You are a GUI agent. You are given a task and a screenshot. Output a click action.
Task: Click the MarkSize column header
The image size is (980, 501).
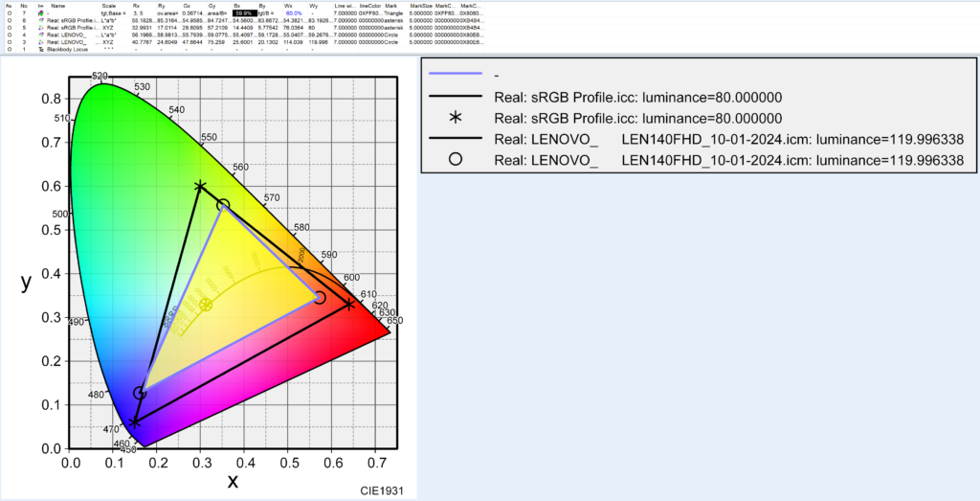(421, 6)
